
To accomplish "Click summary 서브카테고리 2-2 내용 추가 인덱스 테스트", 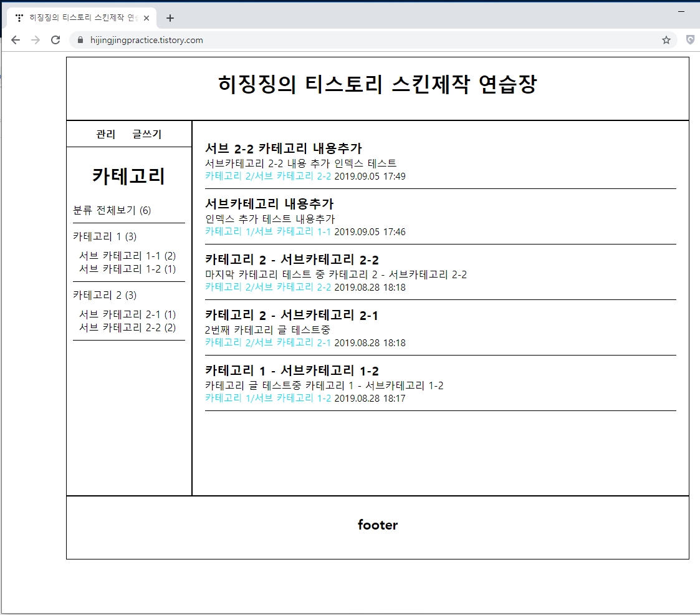I will coord(301,163).
